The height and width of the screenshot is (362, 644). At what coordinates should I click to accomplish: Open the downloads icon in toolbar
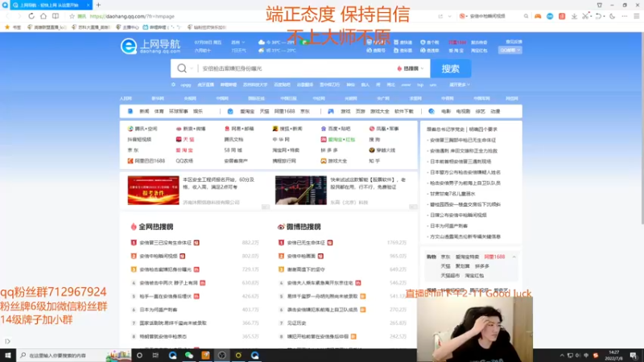(574, 16)
